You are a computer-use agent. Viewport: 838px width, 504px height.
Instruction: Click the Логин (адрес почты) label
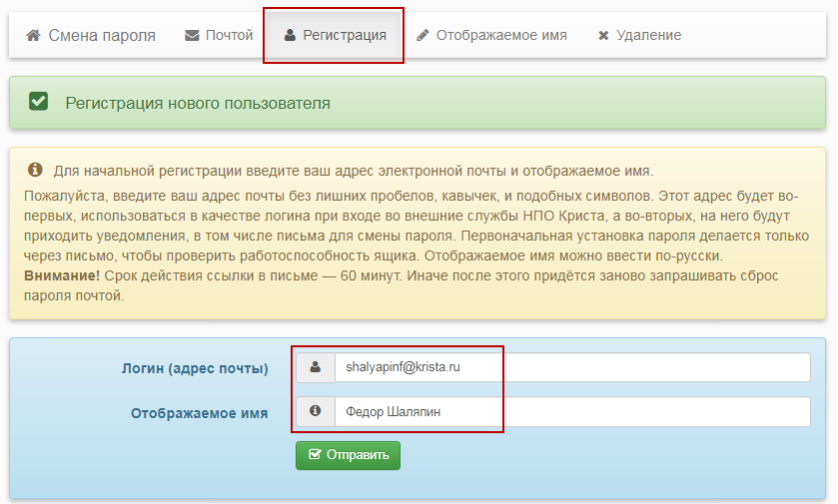tap(194, 368)
